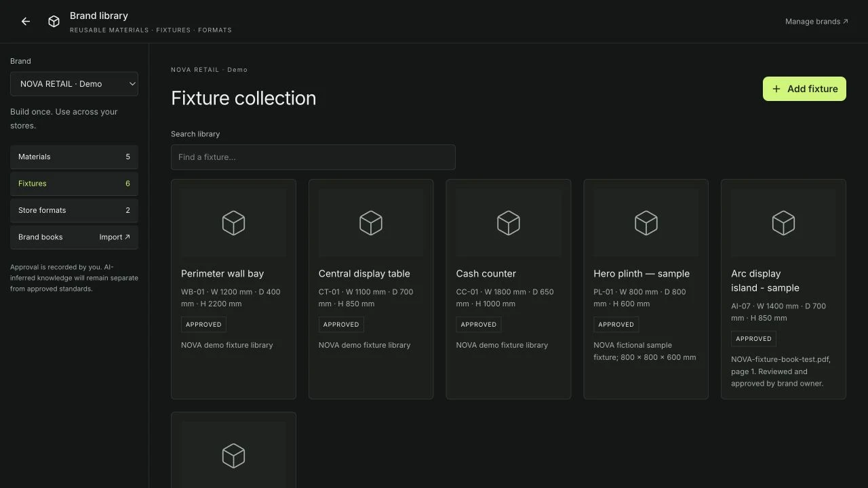
Task: Click the WB-01 dimensions text
Action: tap(231, 298)
